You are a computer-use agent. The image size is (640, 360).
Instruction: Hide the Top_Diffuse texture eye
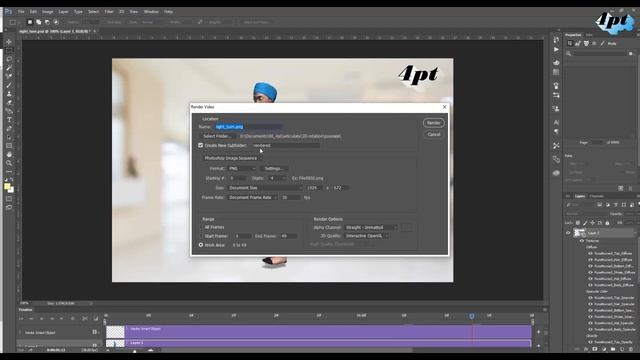590,253
